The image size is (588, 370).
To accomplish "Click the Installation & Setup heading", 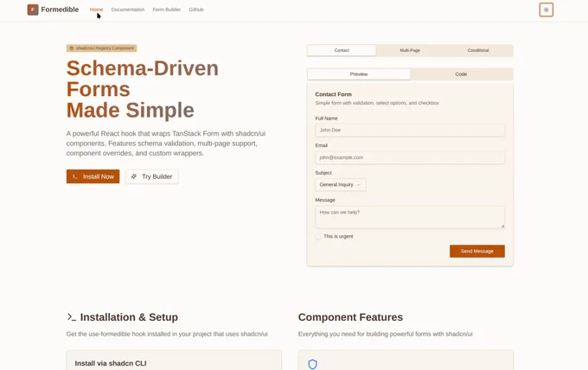I will (x=129, y=317).
